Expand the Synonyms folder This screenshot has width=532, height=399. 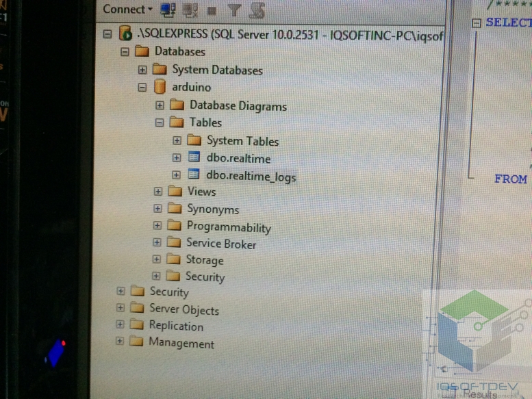[x=157, y=209]
